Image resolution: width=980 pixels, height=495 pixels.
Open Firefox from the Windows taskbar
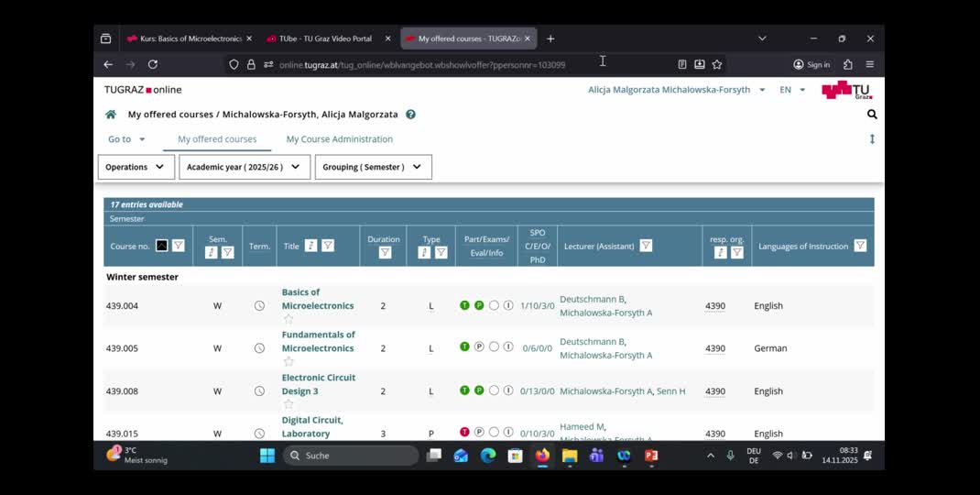click(542, 456)
